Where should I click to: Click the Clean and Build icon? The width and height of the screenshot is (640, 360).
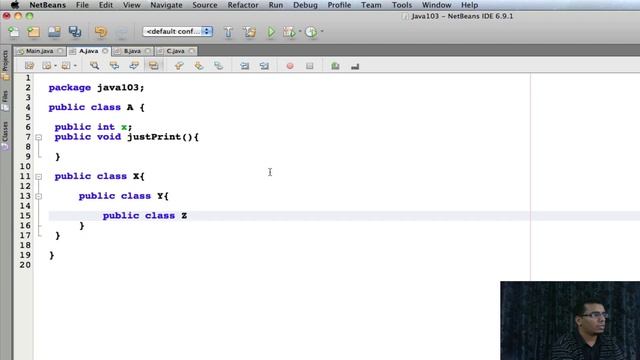(250, 32)
